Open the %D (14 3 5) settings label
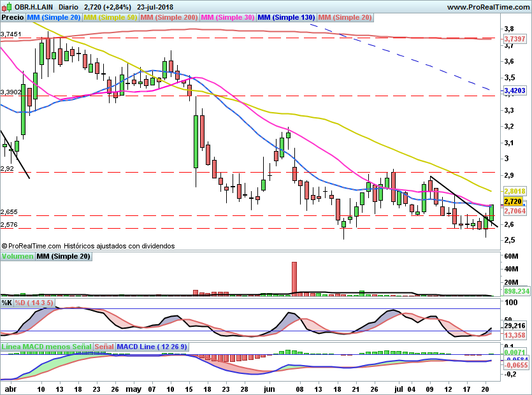Image resolution: width=532 pixels, height=395 pixels. click(x=34, y=302)
